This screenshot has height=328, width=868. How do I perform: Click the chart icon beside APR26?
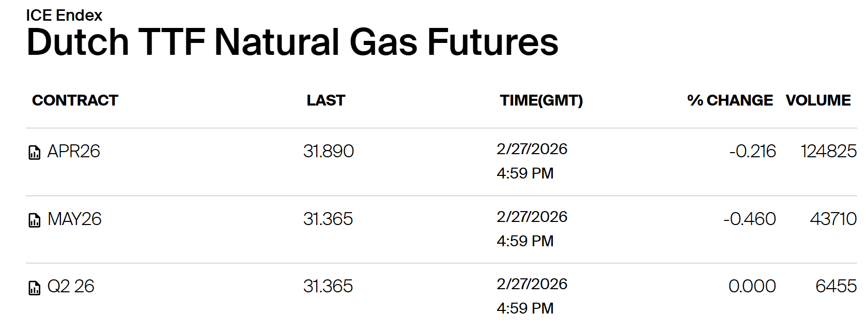tap(34, 153)
